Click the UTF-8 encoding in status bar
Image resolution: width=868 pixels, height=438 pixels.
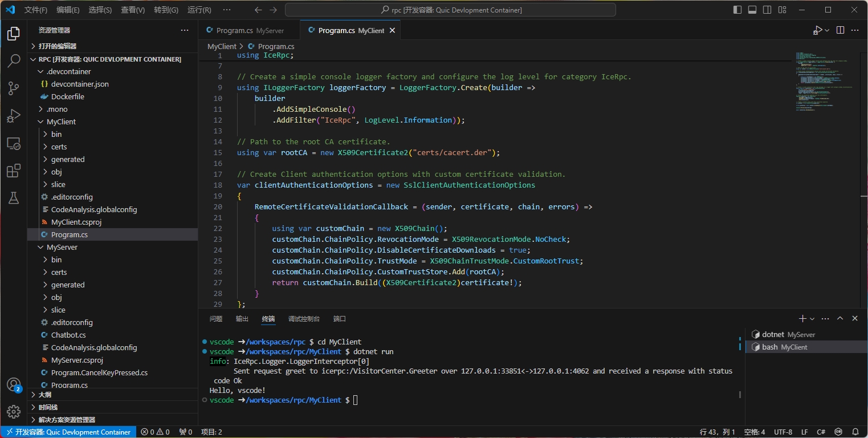[783, 432]
